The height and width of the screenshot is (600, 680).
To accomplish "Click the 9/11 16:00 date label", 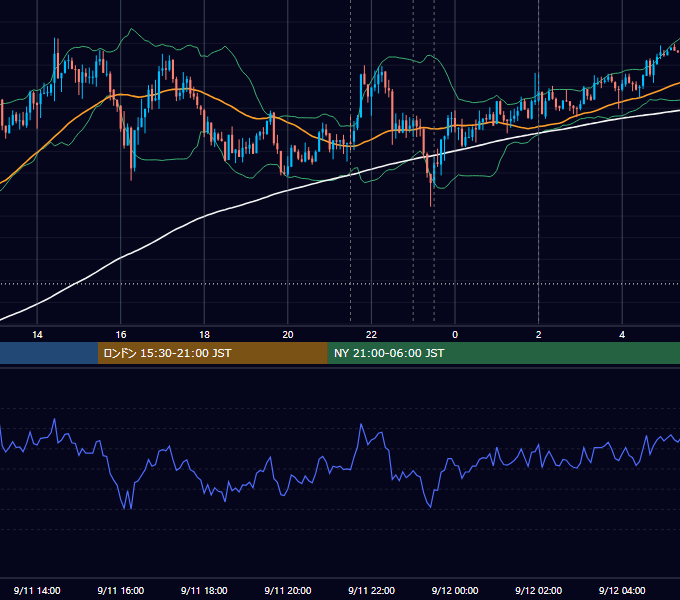I will [121, 590].
